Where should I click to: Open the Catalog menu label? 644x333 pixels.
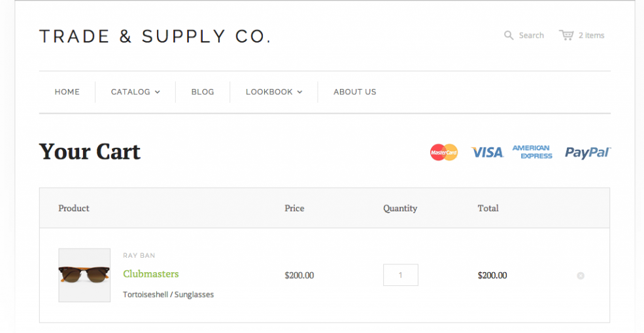coord(131,92)
